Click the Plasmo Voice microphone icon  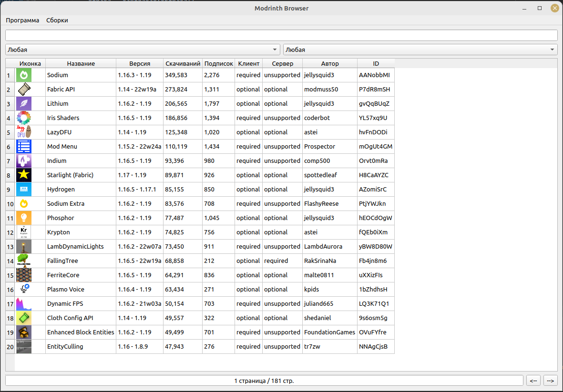(24, 290)
